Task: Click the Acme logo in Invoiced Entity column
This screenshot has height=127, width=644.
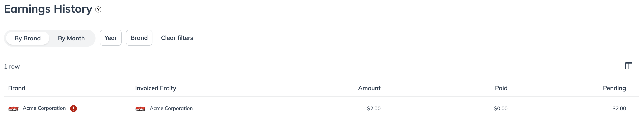Action: click(140, 108)
